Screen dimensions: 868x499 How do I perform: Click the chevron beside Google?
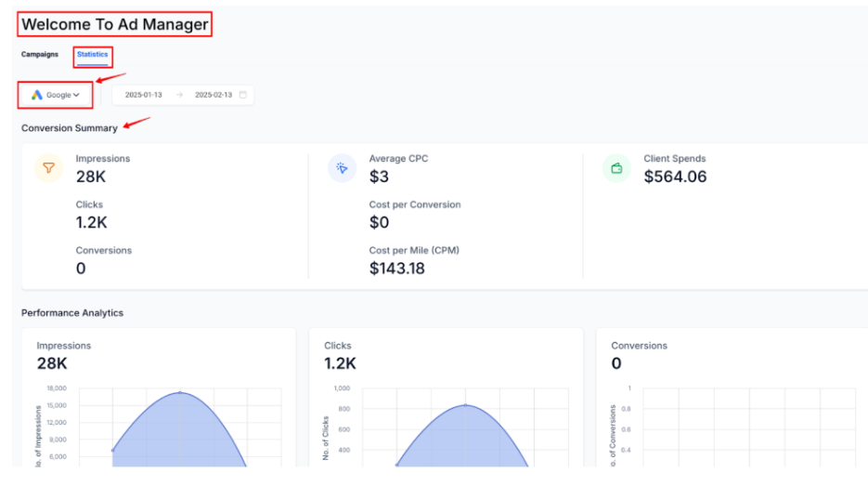pyautogui.click(x=76, y=95)
